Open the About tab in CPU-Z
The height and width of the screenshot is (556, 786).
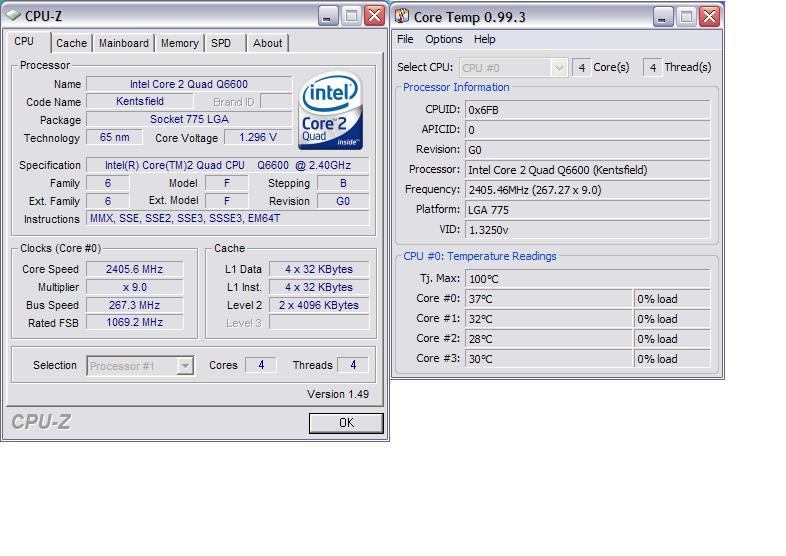coord(267,43)
